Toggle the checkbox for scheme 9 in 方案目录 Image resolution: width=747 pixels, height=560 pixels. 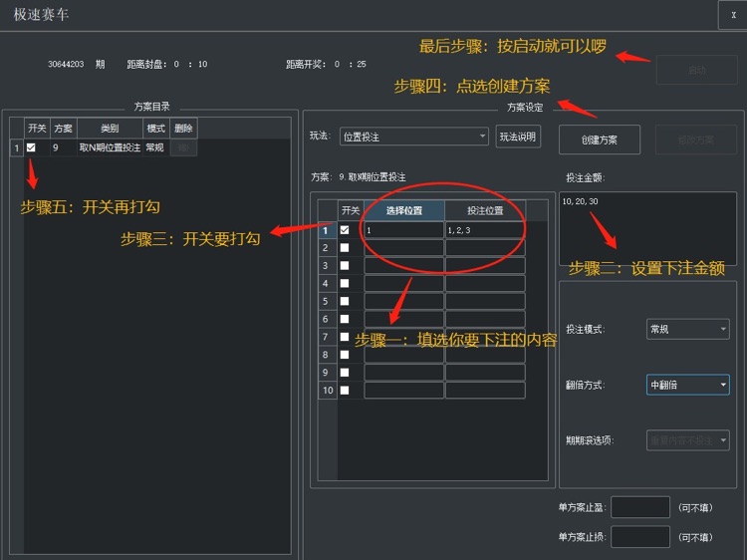pyautogui.click(x=31, y=147)
